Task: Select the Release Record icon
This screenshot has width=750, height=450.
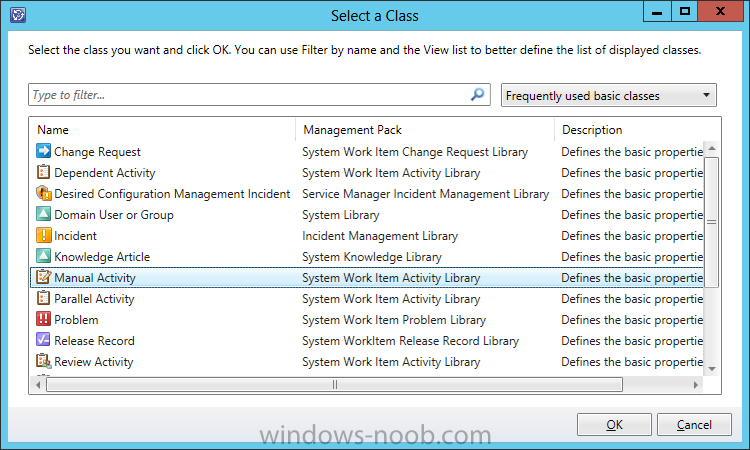Action: pyautogui.click(x=44, y=340)
